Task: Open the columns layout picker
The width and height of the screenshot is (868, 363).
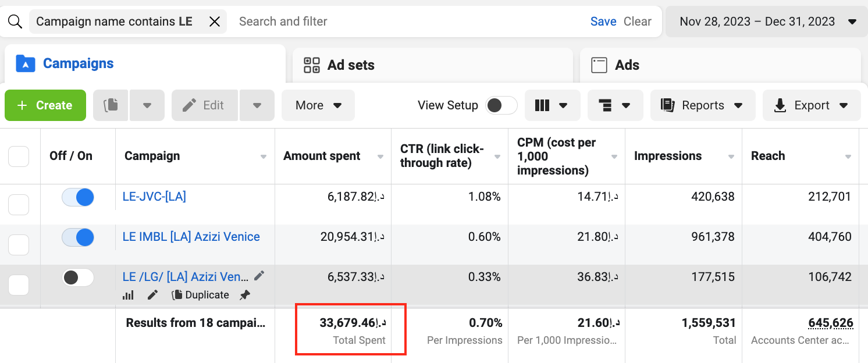Action: [x=552, y=105]
